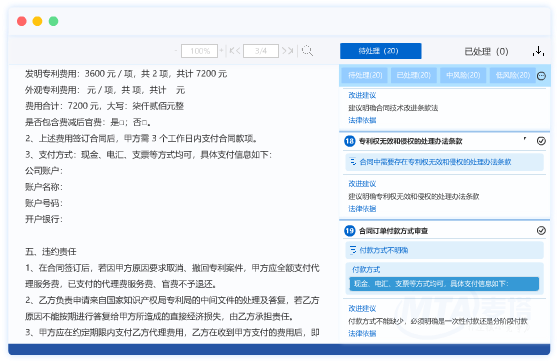Click heading 五、违约责任
560x364 pixels.
click(x=50, y=252)
